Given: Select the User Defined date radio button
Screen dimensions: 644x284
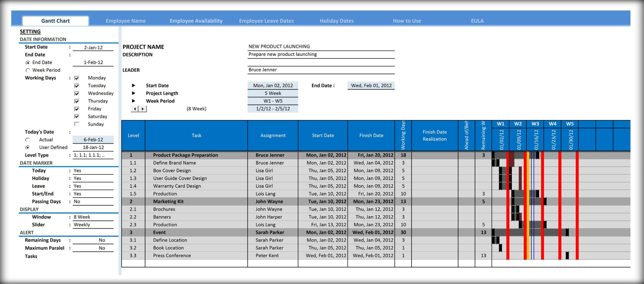Looking at the screenshot, I should pyautogui.click(x=28, y=148).
